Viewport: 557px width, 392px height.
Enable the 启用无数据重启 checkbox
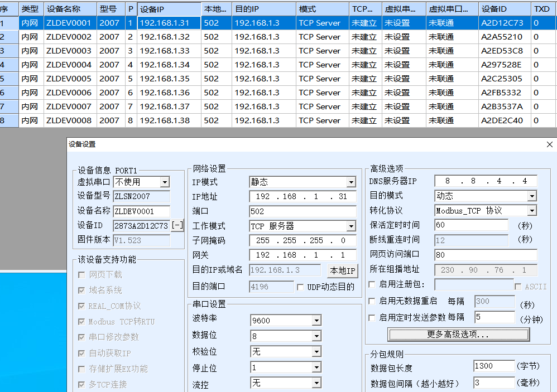point(372,301)
